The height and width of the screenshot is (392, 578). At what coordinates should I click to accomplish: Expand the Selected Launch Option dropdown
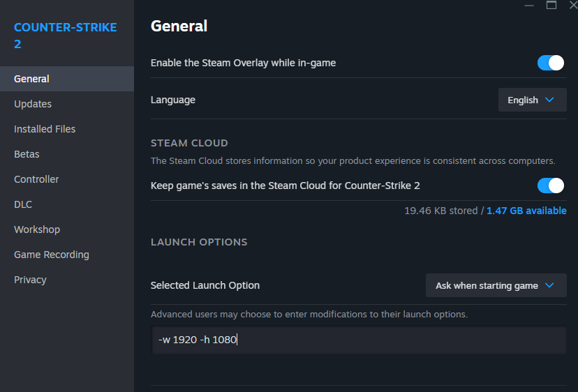point(496,285)
